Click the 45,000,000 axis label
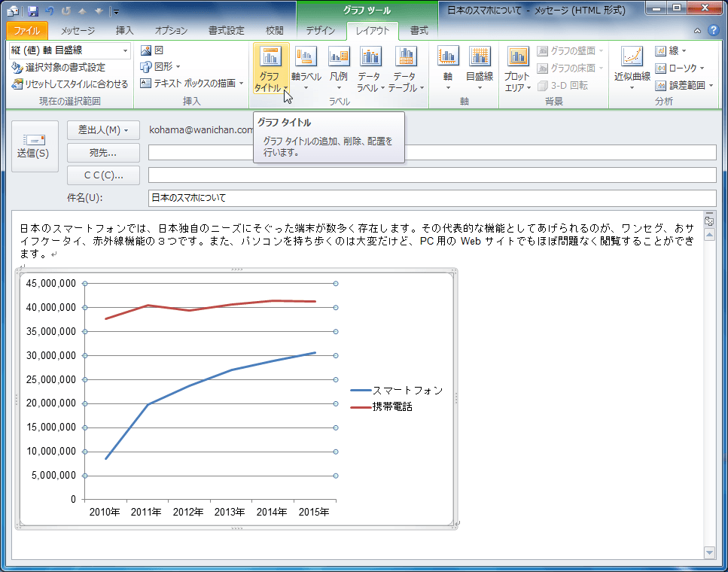 (x=50, y=283)
